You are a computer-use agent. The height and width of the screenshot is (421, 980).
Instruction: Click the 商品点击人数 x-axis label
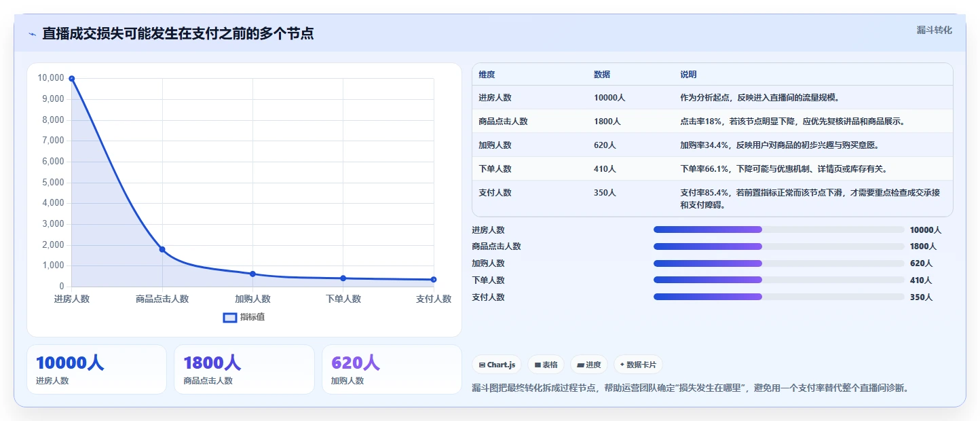pyautogui.click(x=162, y=299)
